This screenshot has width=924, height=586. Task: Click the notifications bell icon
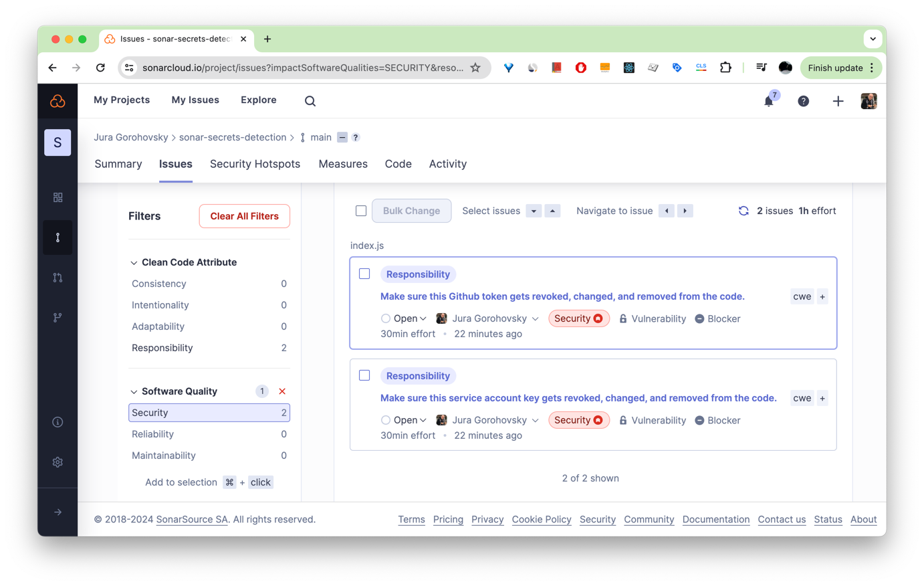point(768,101)
